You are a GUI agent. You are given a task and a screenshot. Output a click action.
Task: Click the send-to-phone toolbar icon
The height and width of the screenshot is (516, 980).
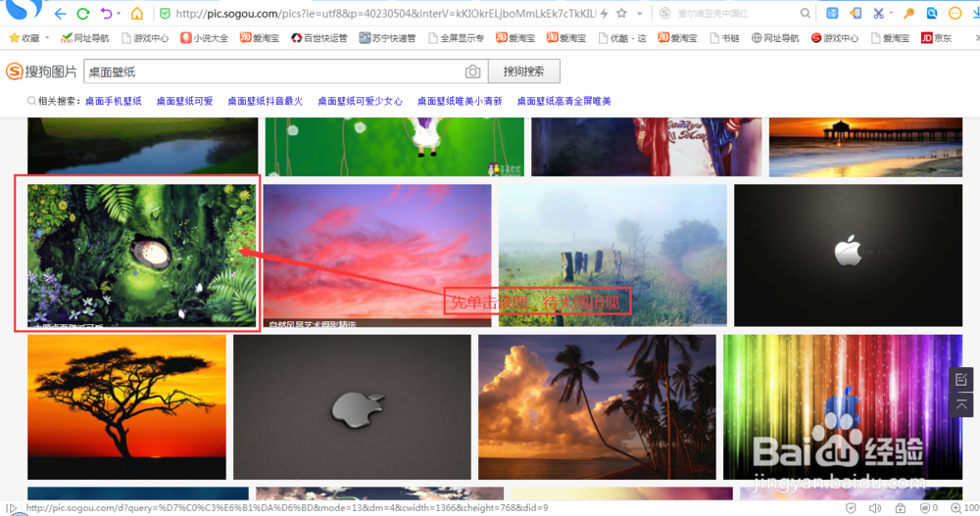(x=855, y=13)
